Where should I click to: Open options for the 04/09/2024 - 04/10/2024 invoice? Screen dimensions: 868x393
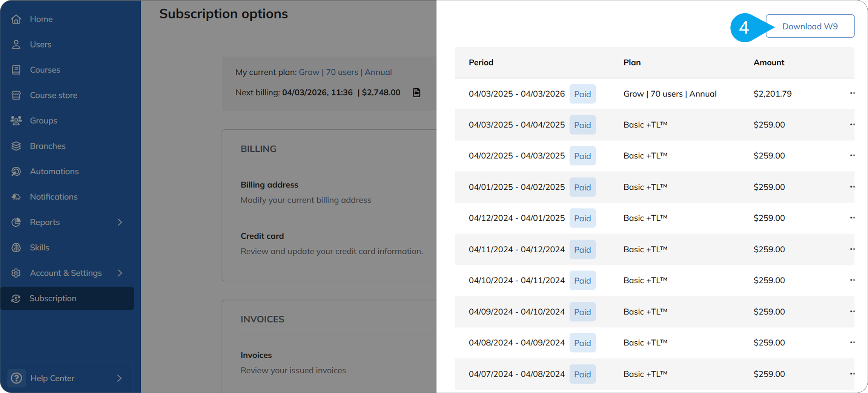coord(852,311)
